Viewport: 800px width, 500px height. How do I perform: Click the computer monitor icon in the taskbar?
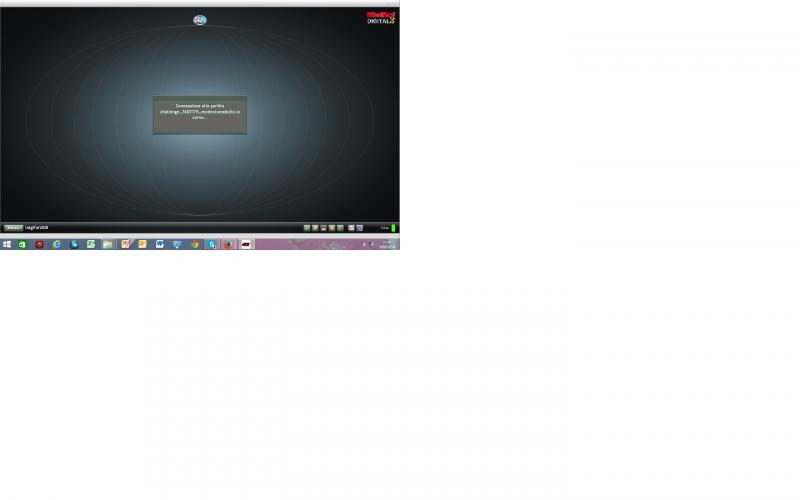pyautogui.click(x=177, y=244)
